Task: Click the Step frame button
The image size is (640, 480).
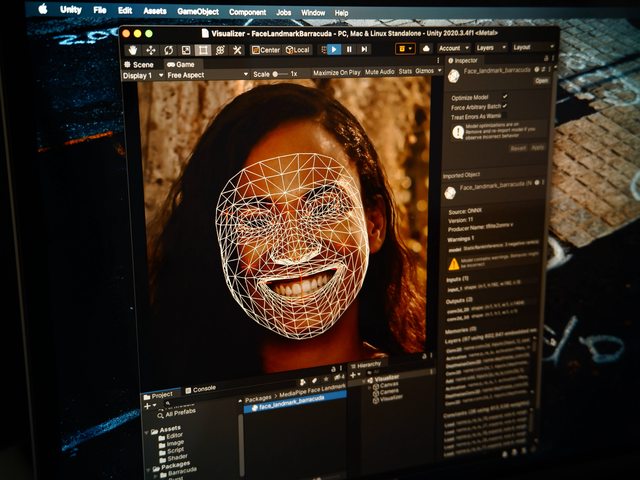Action: (364, 49)
